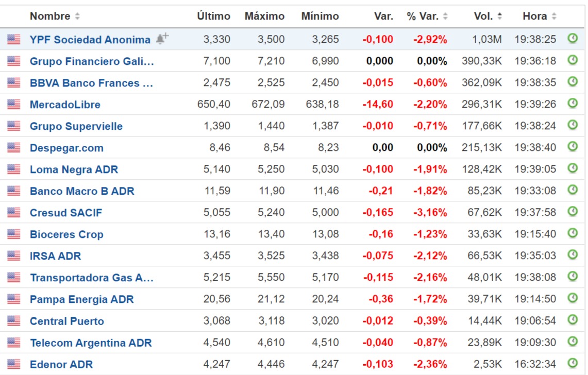The height and width of the screenshot is (375, 588).
Task: Click the clock icon in Grupo Supervielle row
Action: (x=572, y=125)
